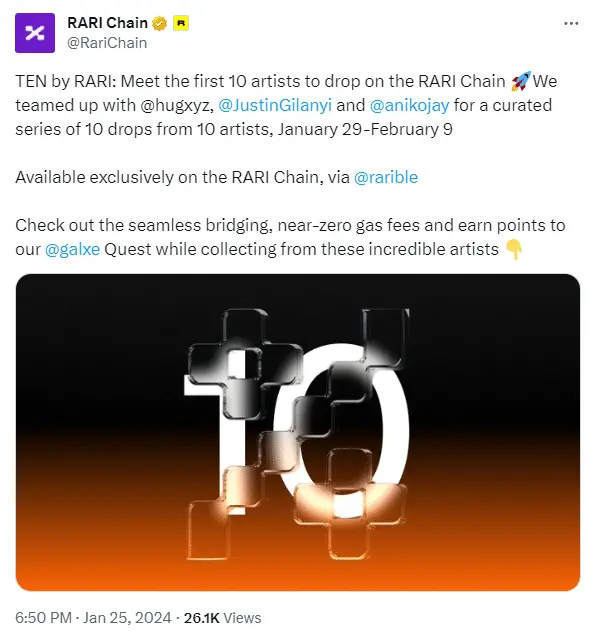This screenshot has height=635, width=593.
Task: Open the @JustinGilanyi mention link
Action: [275, 105]
